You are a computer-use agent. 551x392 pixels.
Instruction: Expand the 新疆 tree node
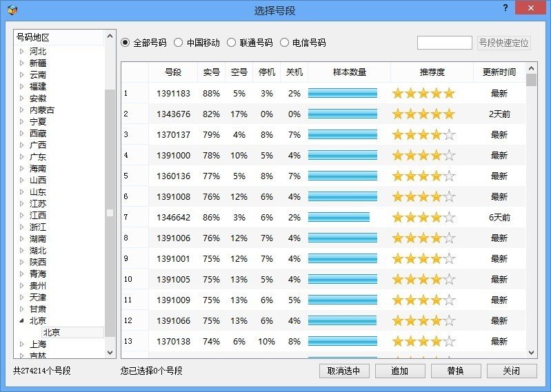click(22, 63)
